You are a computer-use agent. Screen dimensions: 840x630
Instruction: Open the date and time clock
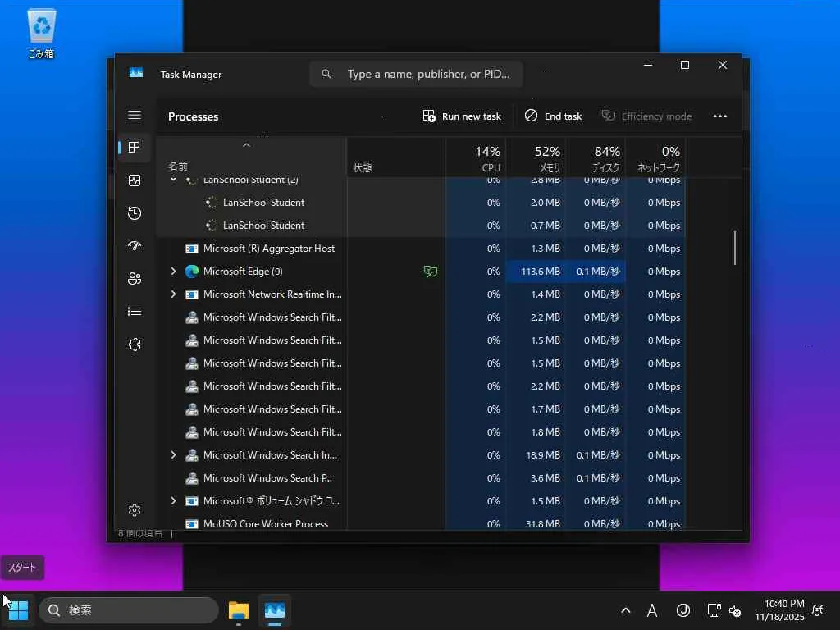pyautogui.click(x=779, y=610)
